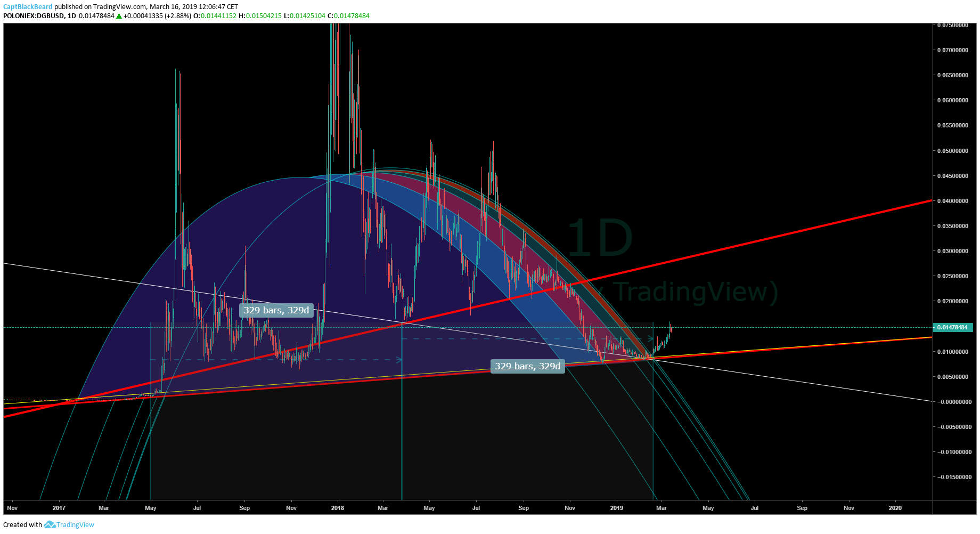The width and height of the screenshot is (980, 534).
Task: Click the 2019 label on time axis
Action: click(x=617, y=508)
